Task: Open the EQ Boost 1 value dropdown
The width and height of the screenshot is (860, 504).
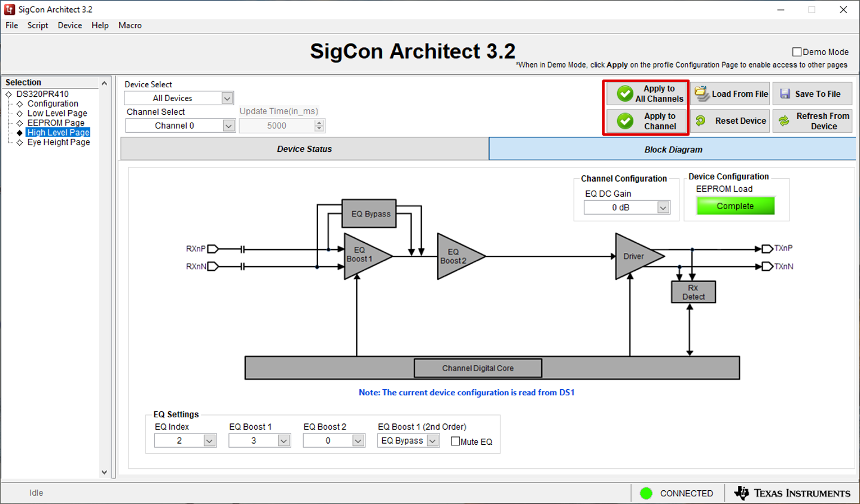Action: 283,441
